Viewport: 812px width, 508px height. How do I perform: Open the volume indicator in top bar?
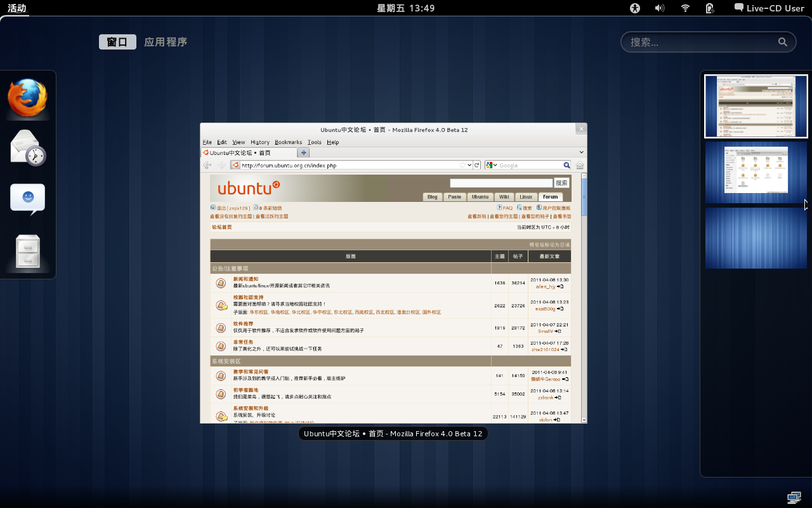point(660,8)
